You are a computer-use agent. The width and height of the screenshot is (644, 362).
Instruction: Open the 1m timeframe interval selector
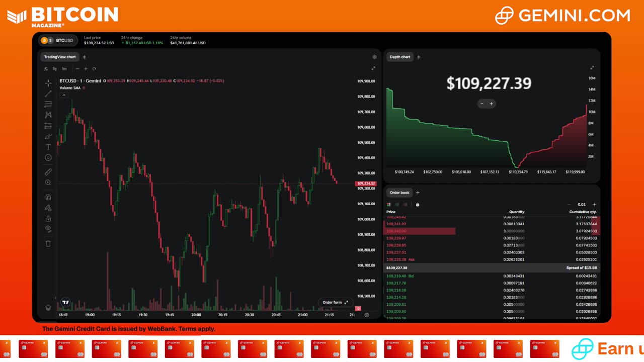(x=64, y=69)
